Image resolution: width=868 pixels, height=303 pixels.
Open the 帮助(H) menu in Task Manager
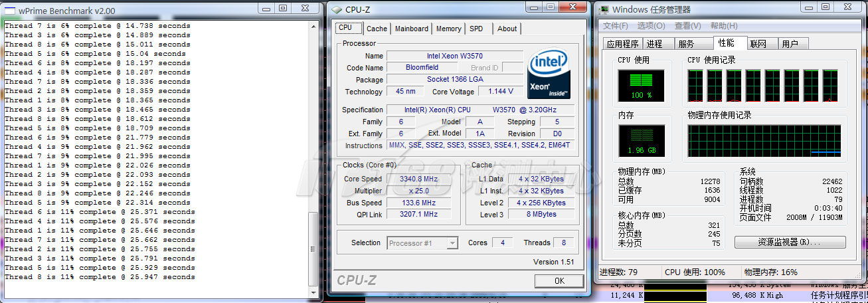(724, 26)
